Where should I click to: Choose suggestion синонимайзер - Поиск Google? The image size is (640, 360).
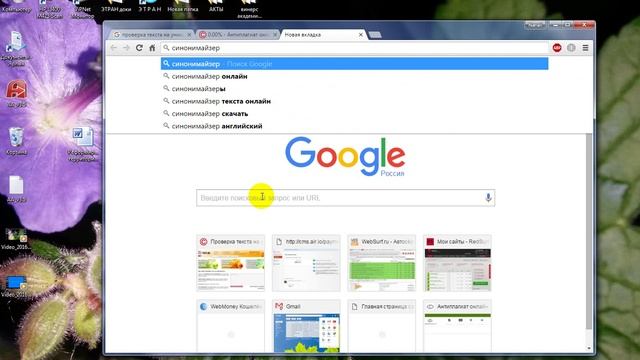pos(354,64)
